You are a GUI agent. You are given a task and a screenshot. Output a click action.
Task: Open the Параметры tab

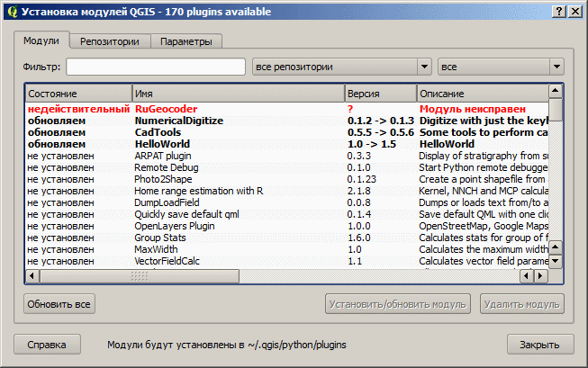click(186, 41)
